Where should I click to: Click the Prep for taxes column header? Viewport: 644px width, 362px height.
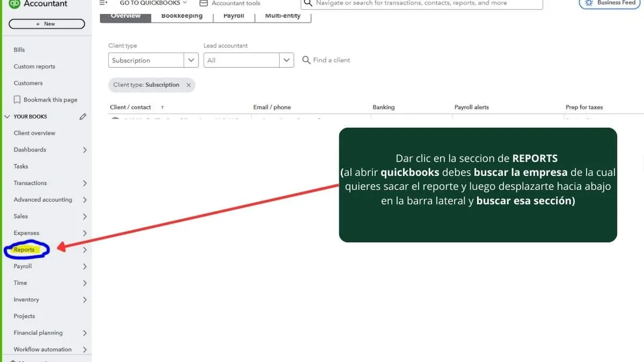[x=584, y=107]
